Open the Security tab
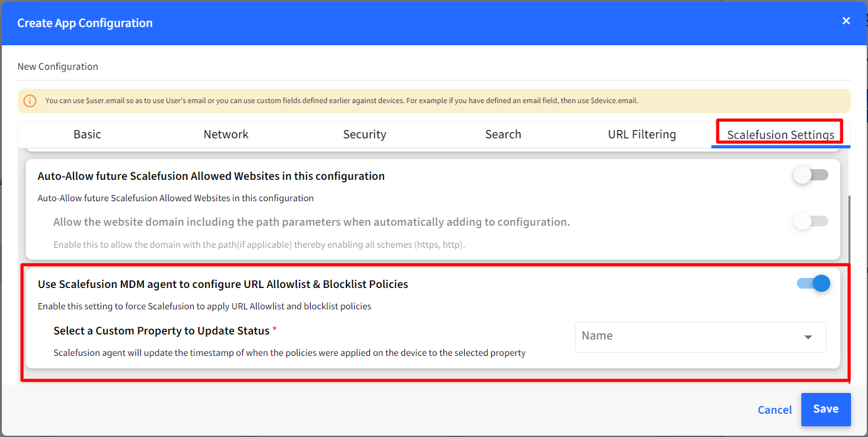Image resolution: width=868 pixels, height=437 pixels. pyautogui.click(x=365, y=135)
